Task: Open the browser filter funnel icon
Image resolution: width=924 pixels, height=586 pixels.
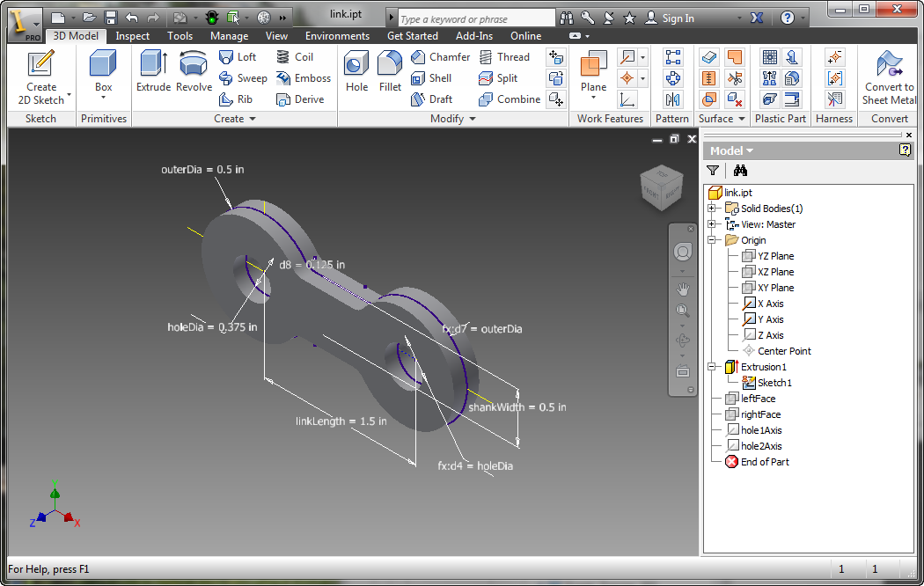Action: (x=713, y=171)
